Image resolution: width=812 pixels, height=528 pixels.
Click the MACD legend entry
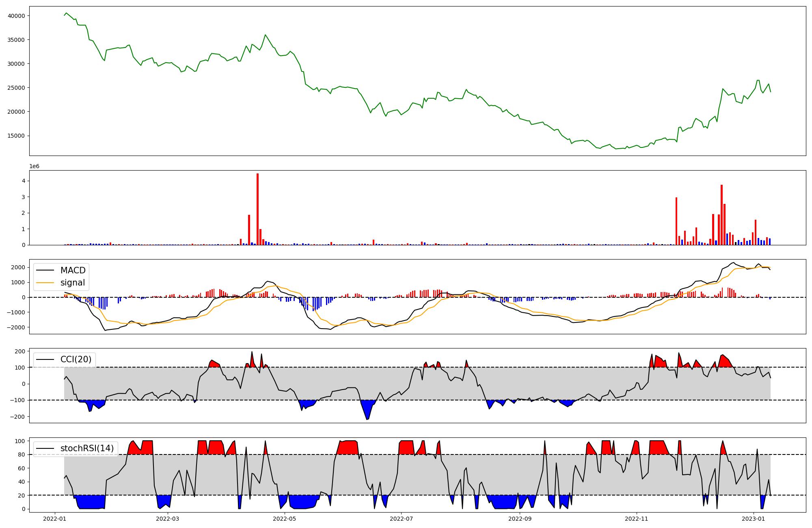pos(73,270)
